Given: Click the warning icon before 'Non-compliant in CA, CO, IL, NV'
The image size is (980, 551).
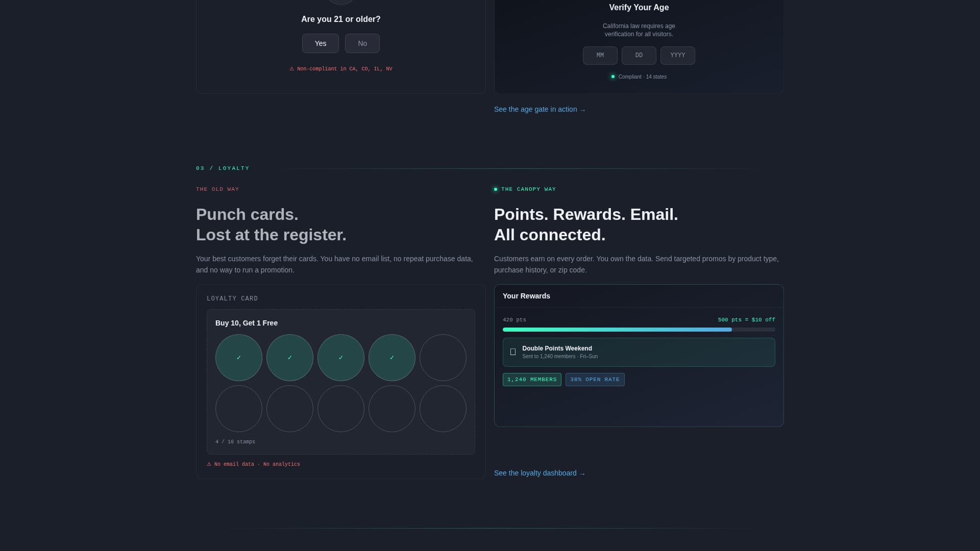Looking at the screenshot, I should click(292, 68).
